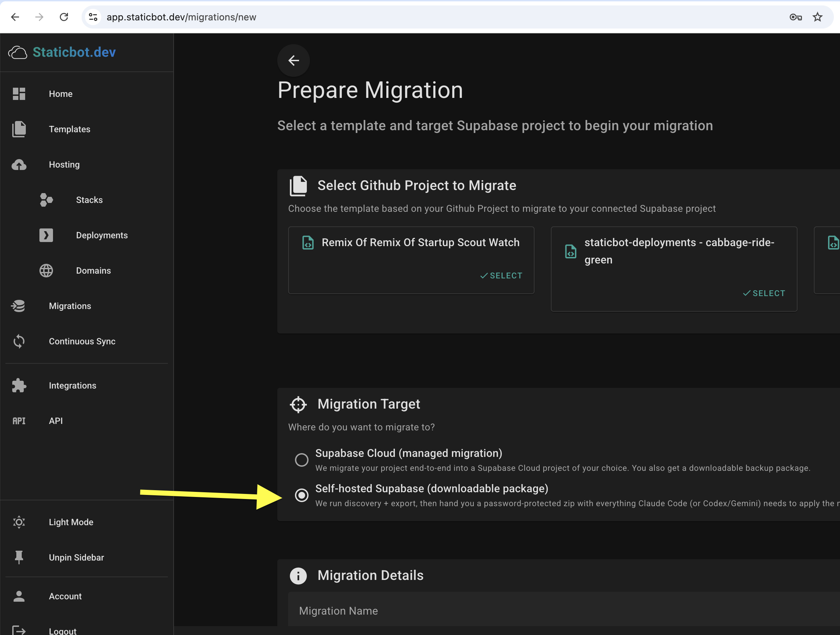Click the Light Mode sun icon
The height and width of the screenshot is (635, 840).
click(x=19, y=522)
